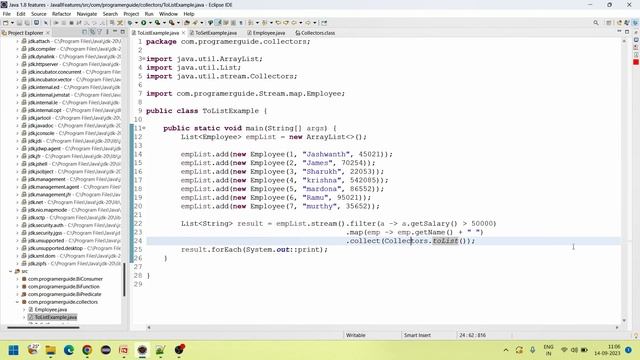The width and height of the screenshot is (640, 360).
Task: Click the Search toolbar flashlight icon
Action: pos(195,23)
